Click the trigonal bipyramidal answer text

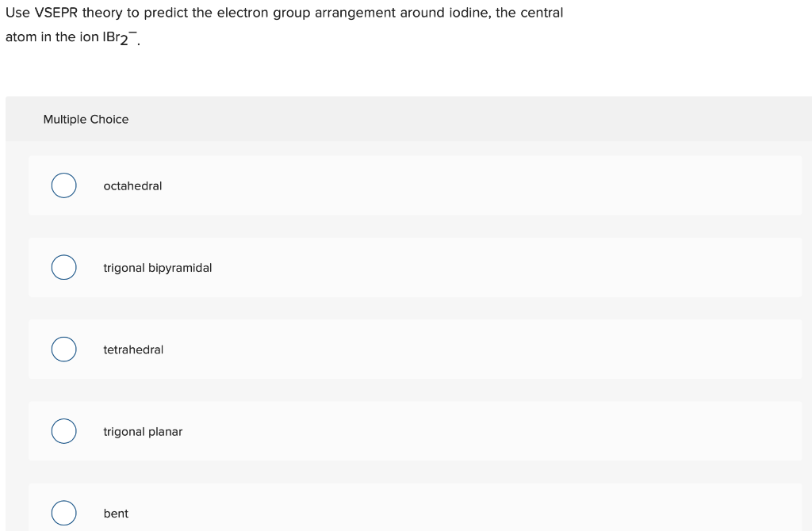coord(157,268)
